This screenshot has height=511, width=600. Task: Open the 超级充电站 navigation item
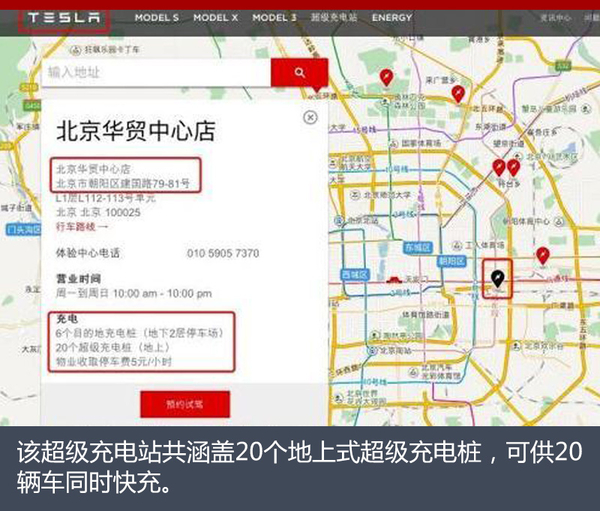334,17
